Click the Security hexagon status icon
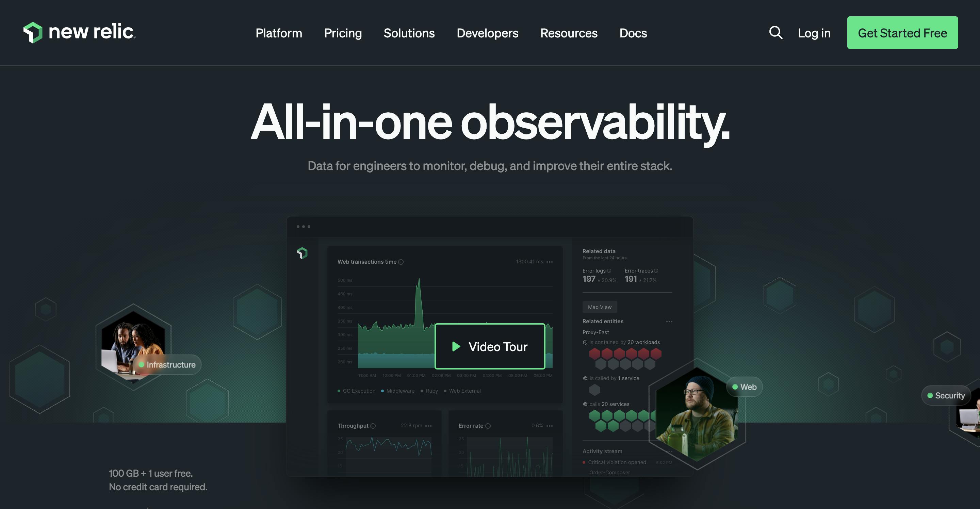The height and width of the screenshot is (509, 980). click(929, 395)
